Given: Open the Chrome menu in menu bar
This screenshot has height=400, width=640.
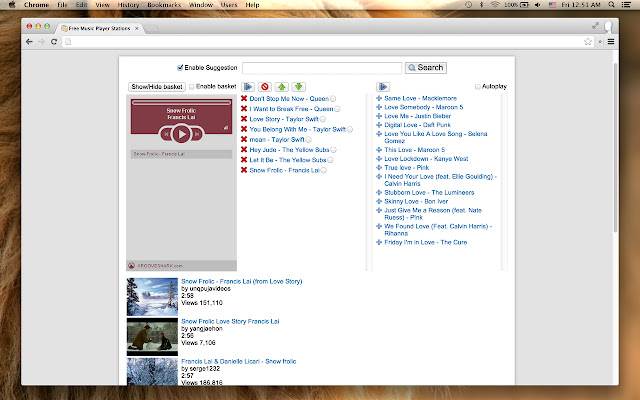Looking at the screenshot, I should coord(36,5).
